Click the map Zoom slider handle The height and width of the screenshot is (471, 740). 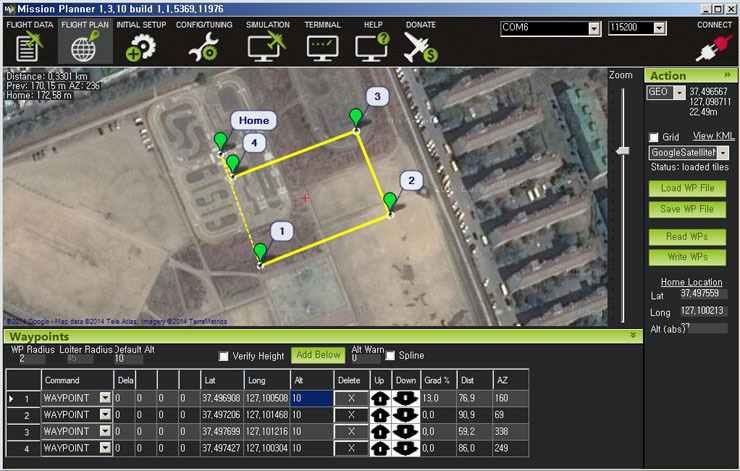click(x=623, y=151)
